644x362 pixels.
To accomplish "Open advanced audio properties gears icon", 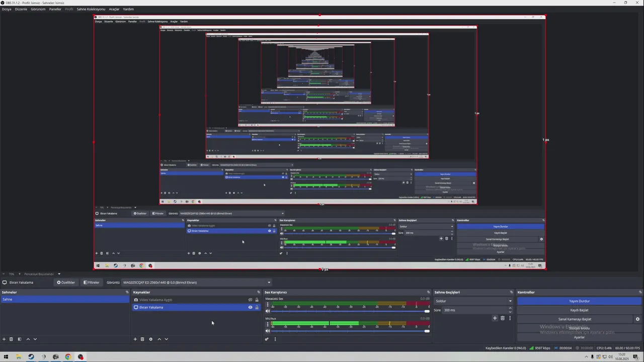I will pyautogui.click(x=267, y=339).
